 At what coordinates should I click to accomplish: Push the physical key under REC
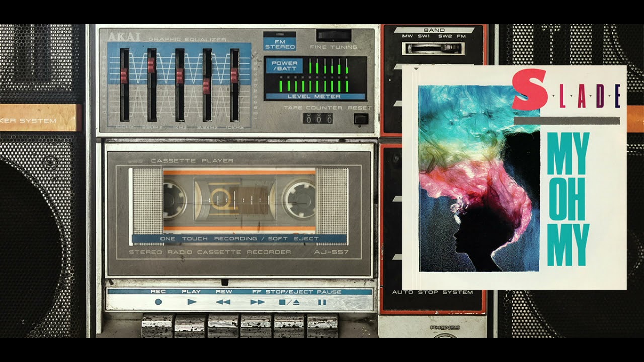[x=157, y=326]
